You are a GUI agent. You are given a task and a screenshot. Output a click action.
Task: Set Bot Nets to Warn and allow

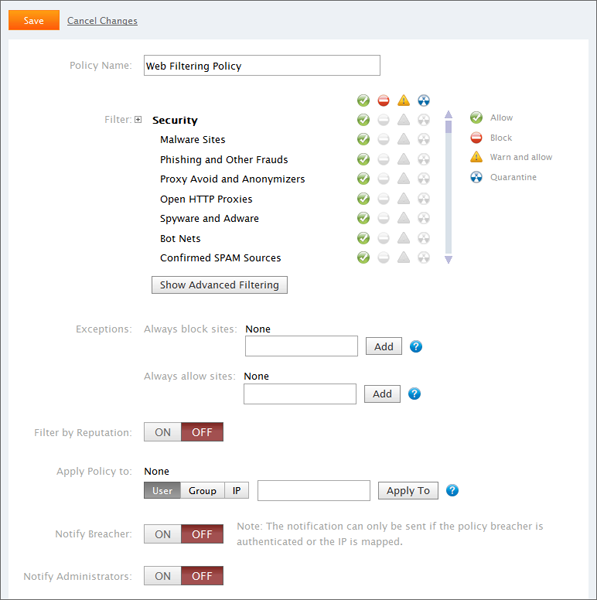tap(403, 238)
